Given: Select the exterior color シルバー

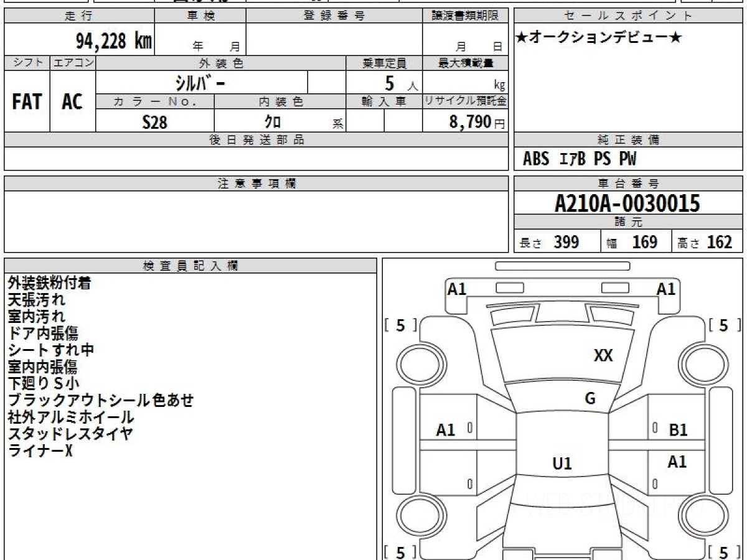Looking at the screenshot, I should [200, 82].
